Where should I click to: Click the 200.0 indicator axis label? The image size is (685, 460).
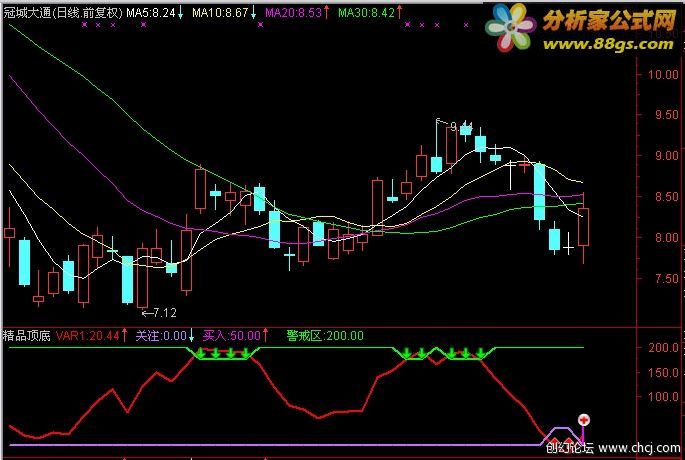[x=664, y=348]
